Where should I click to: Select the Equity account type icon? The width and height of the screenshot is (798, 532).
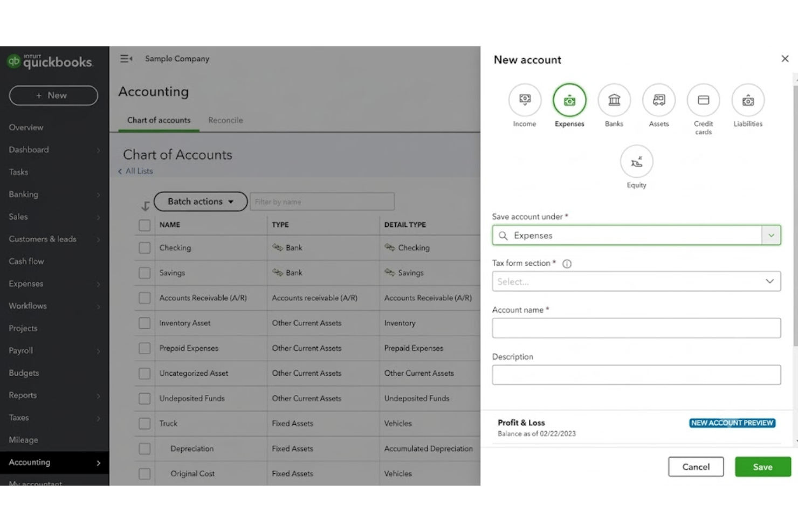[x=637, y=161]
